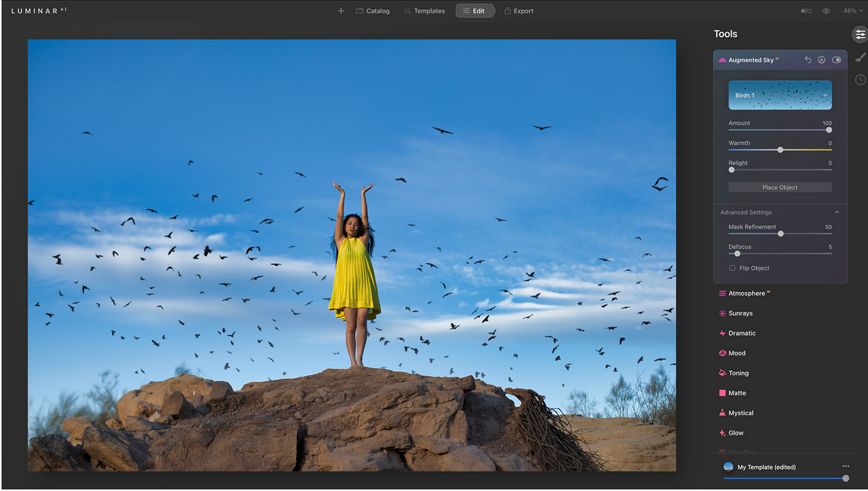Open the Sunrays tool
Image resolution: width=868 pixels, height=491 pixels.
pyautogui.click(x=740, y=313)
